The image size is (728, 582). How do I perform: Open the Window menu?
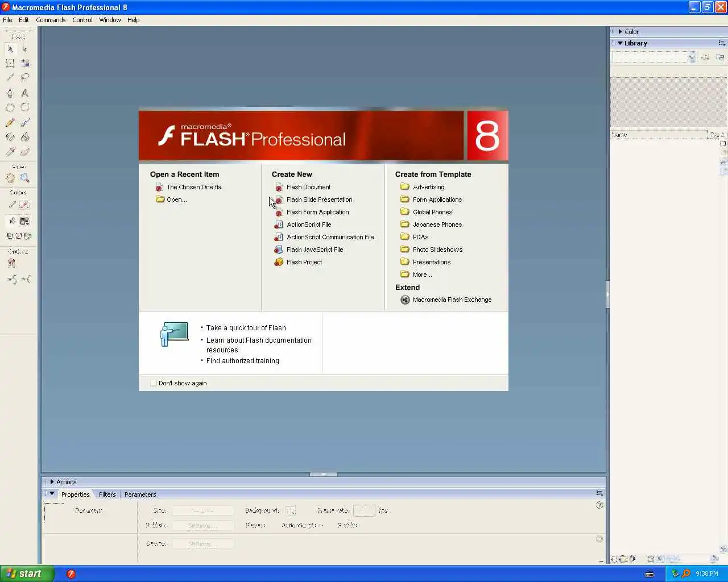click(x=110, y=20)
